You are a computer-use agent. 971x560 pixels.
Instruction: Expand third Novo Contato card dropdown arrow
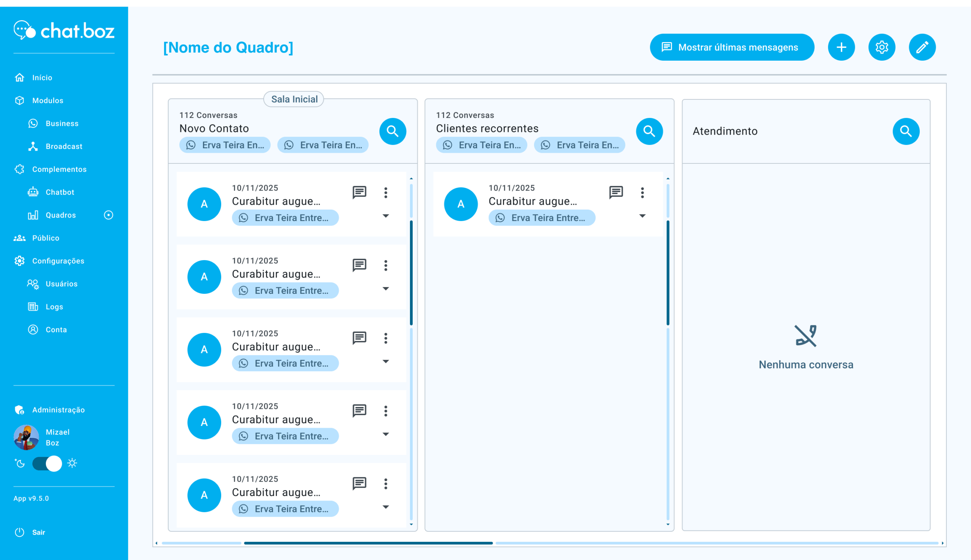385,361
